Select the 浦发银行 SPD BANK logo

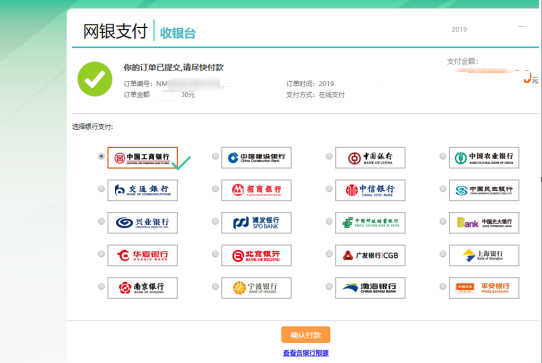(x=256, y=223)
